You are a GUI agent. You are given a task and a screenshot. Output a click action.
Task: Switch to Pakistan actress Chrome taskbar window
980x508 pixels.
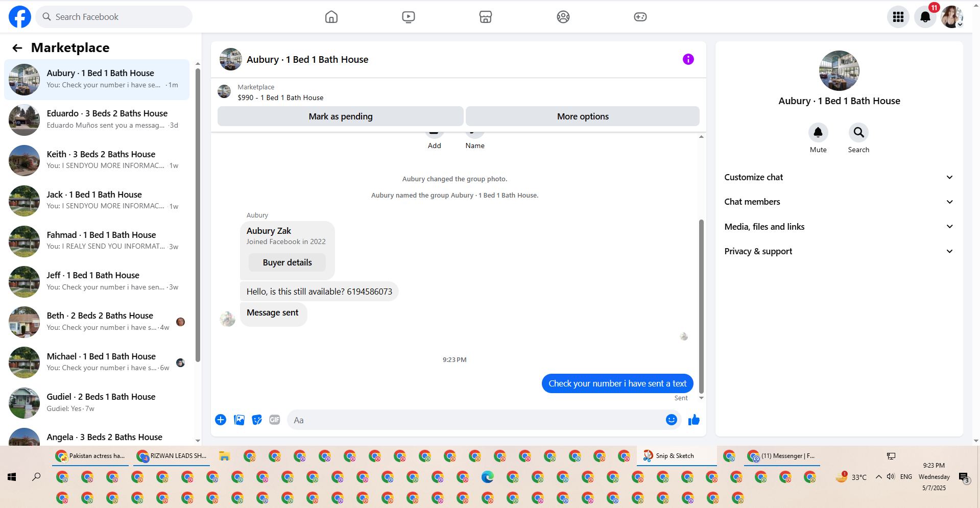pos(91,456)
